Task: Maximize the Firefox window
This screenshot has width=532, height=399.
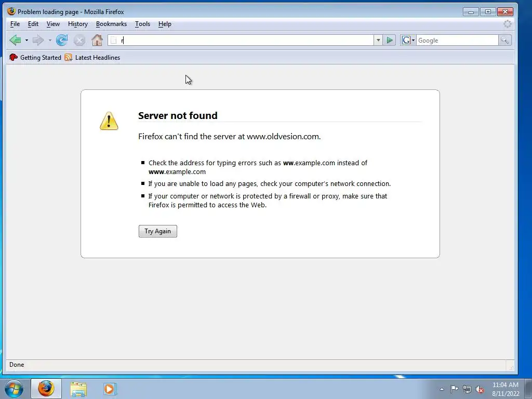Action: (488, 11)
